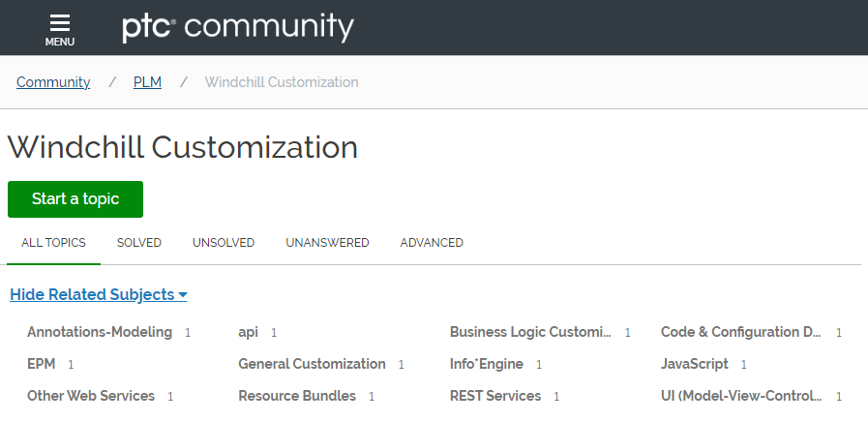Open the ADVANCED tab
This screenshot has width=868, height=421.
pyautogui.click(x=432, y=243)
